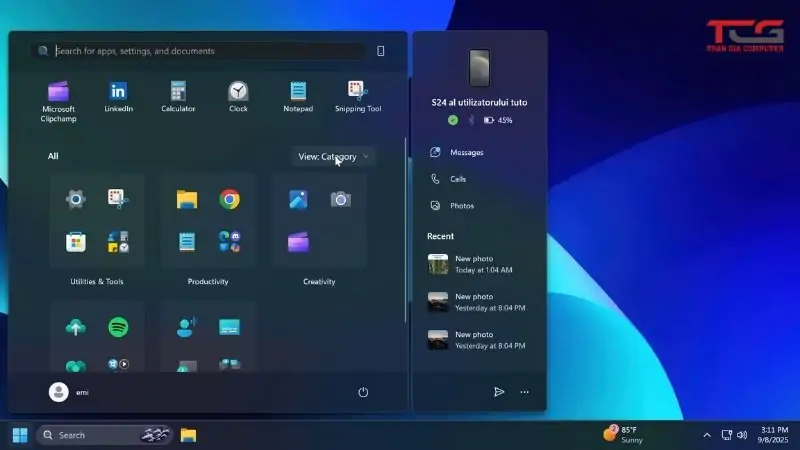The width and height of the screenshot is (800, 450).
Task: Open the emi user account button
Action: click(x=68, y=392)
